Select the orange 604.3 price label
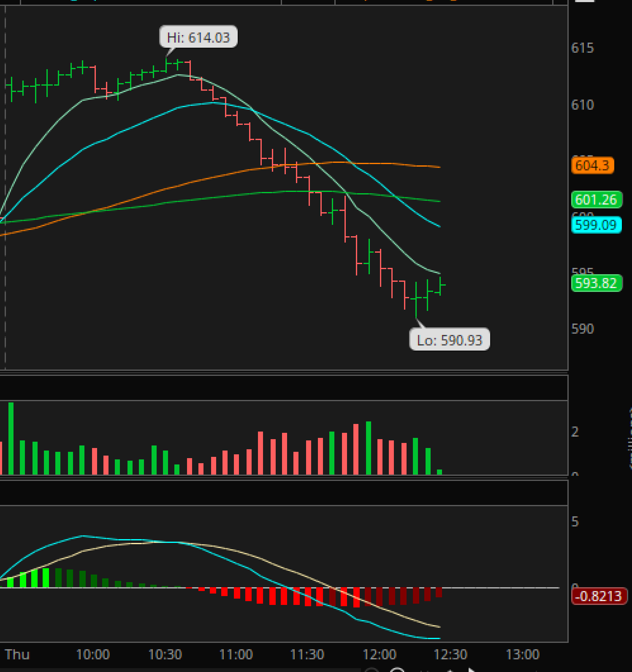 pos(592,165)
